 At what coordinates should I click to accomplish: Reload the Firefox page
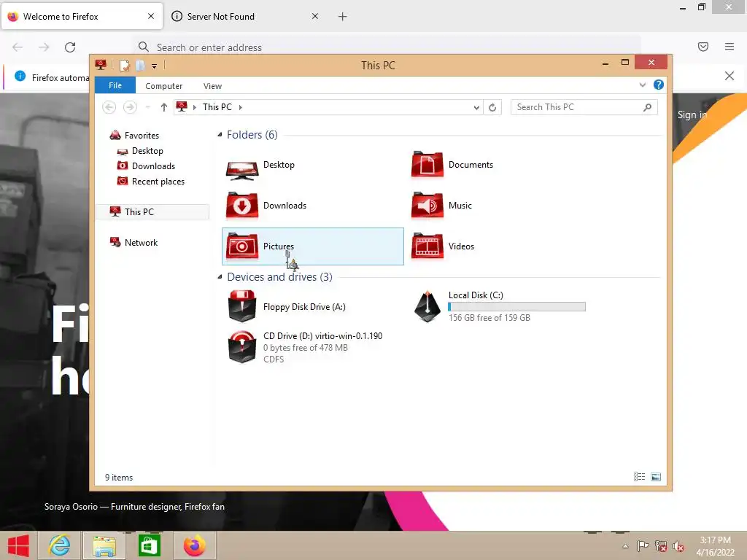[x=70, y=47]
